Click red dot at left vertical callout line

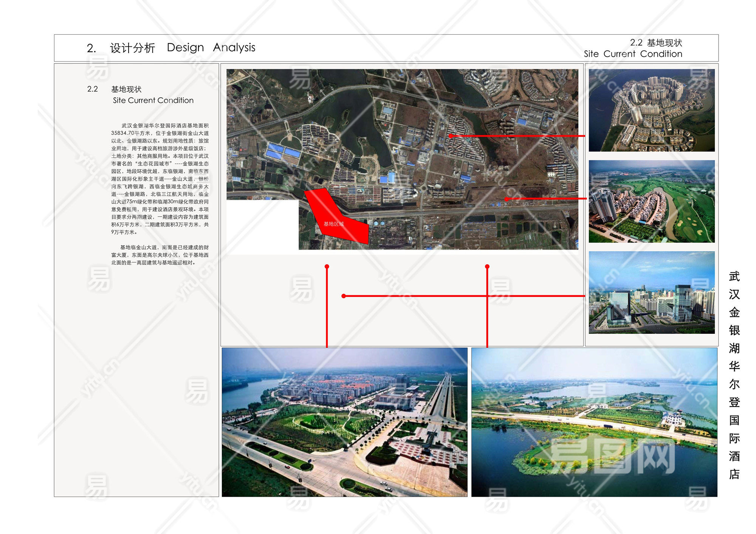(x=327, y=267)
